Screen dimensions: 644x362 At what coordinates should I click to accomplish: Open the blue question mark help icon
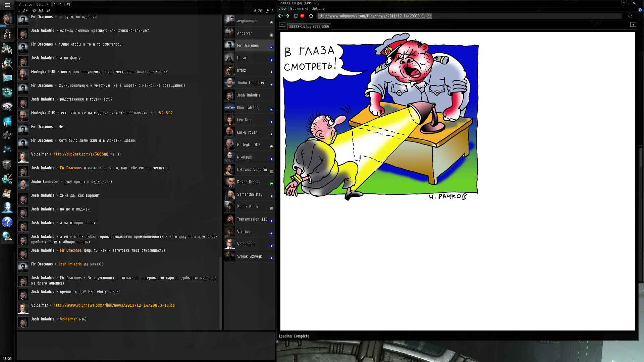point(7,222)
